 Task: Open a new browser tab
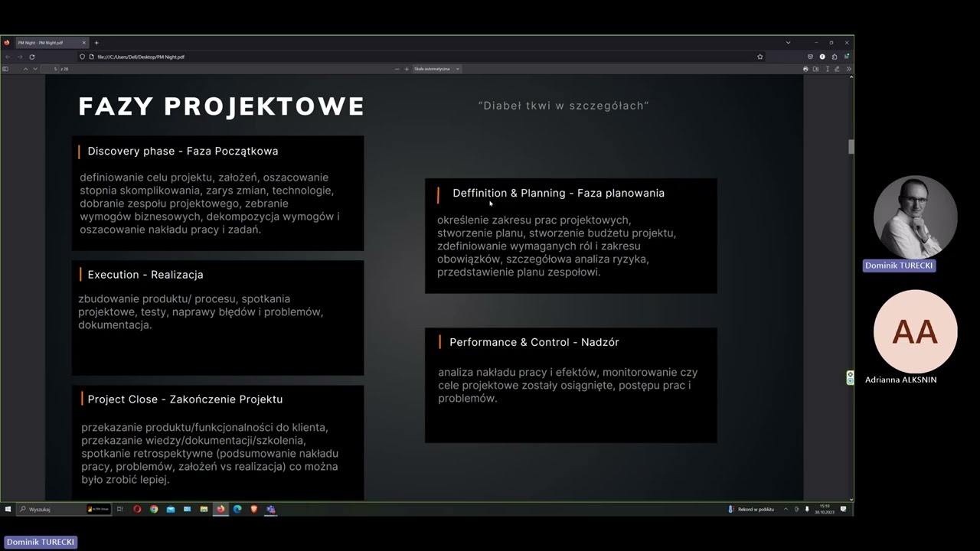96,43
